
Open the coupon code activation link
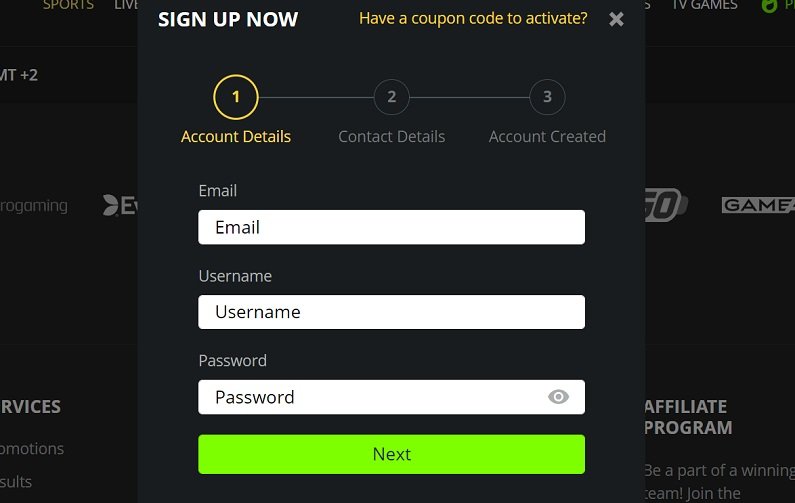(473, 19)
